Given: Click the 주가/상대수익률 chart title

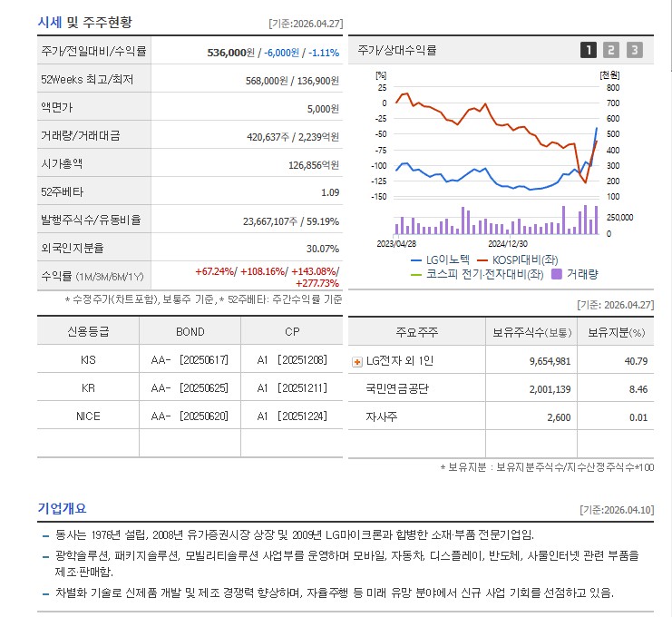Looking at the screenshot, I should pyautogui.click(x=397, y=50).
